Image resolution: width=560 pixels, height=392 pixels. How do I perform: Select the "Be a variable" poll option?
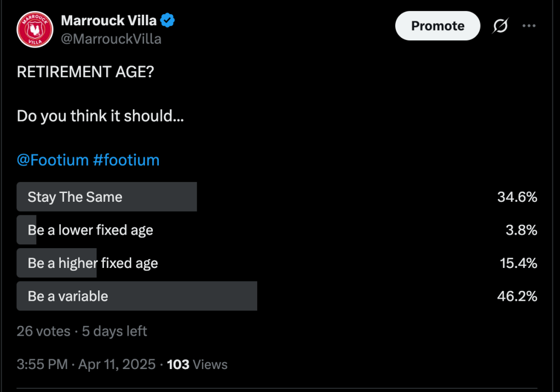click(x=68, y=296)
